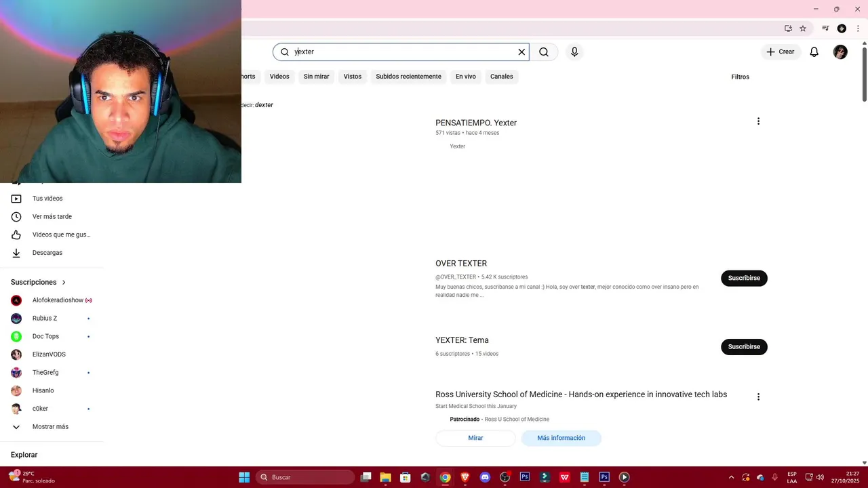Select the En vivo filter chip
This screenshot has height=488, width=868.
[x=466, y=77]
